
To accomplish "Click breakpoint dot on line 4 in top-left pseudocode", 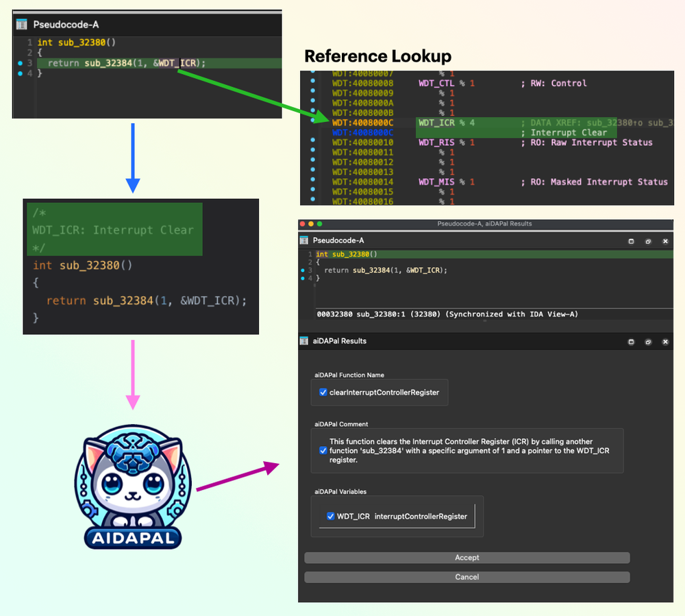I will 20,73.
